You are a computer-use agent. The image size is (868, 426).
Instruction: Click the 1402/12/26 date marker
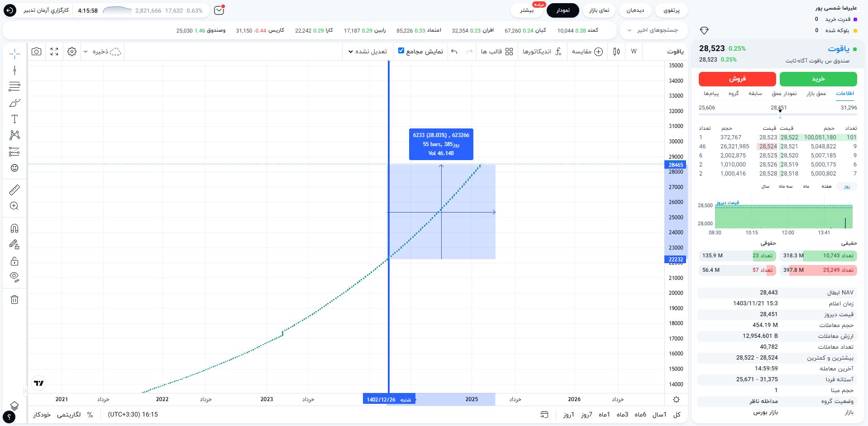click(x=389, y=399)
